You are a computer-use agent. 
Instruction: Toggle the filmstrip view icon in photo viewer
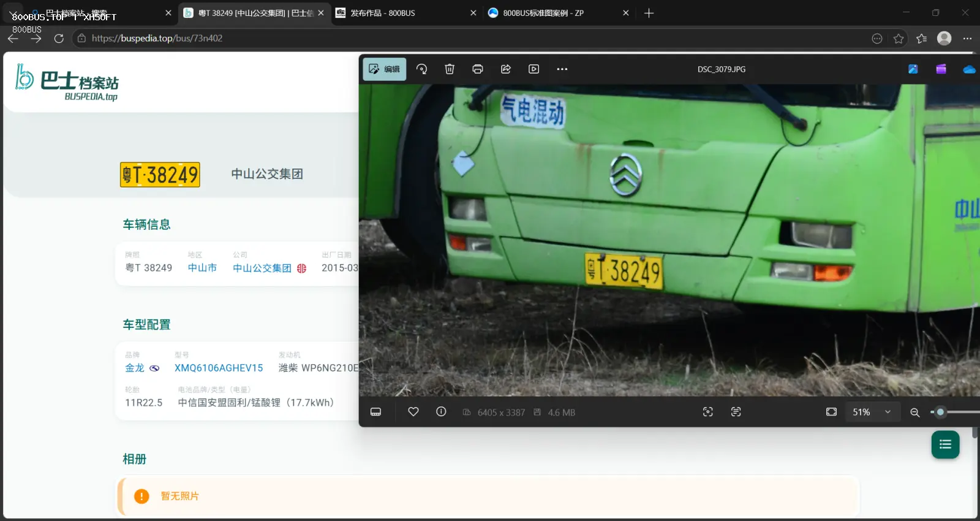click(x=376, y=412)
